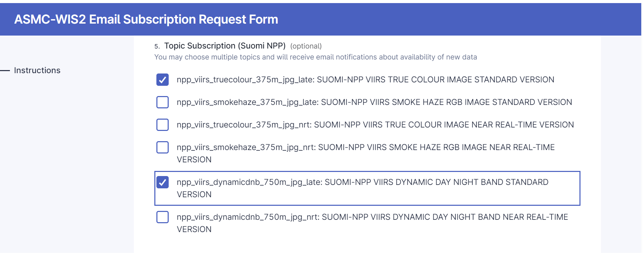Image resolution: width=644 pixels, height=255 pixels.
Task: Click the helper text about email notifications
Action: (316, 57)
